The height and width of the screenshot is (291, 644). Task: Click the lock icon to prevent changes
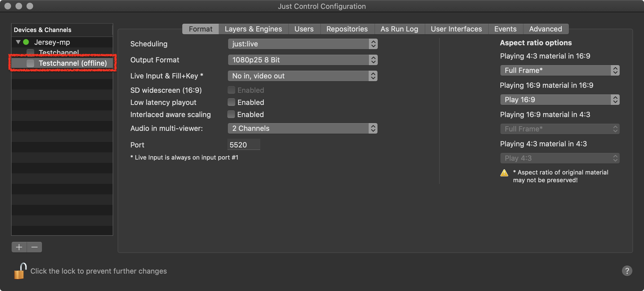pos(20,271)
